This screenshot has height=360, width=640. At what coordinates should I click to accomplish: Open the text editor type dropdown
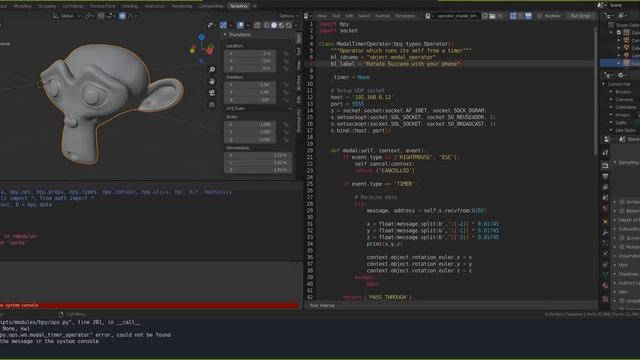[x=308, y=16]
